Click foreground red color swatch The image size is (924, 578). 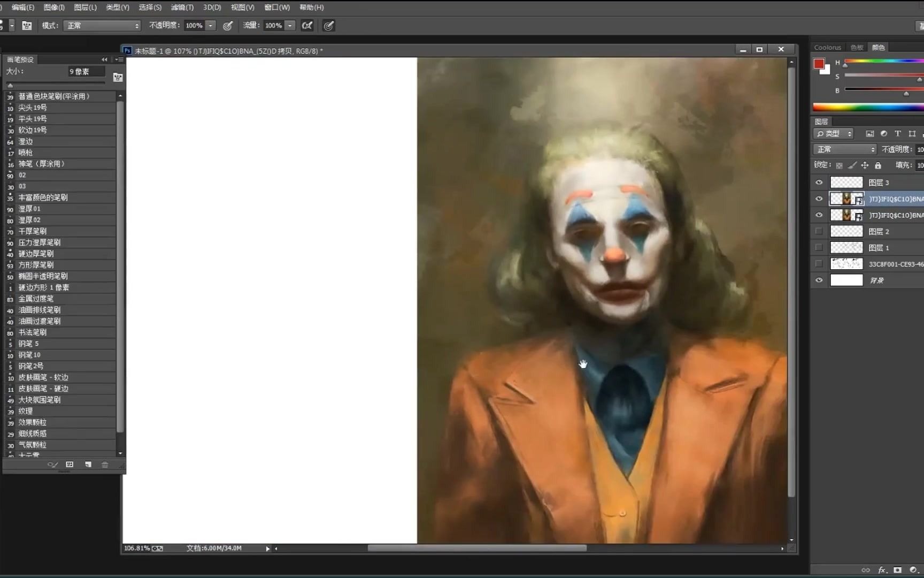pos(818,64)
